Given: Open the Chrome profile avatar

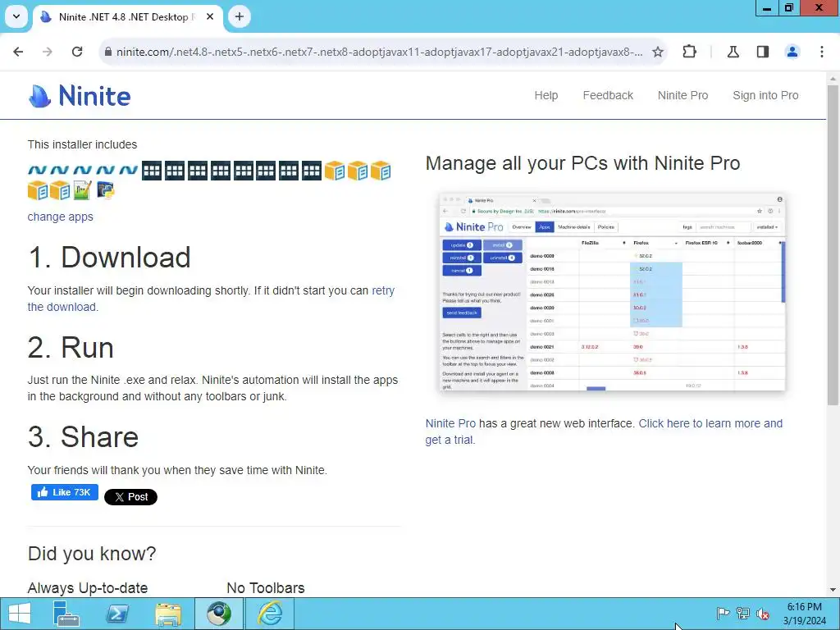Looking at the screenshot, I should pyautogui.click(x=792, y=52).
